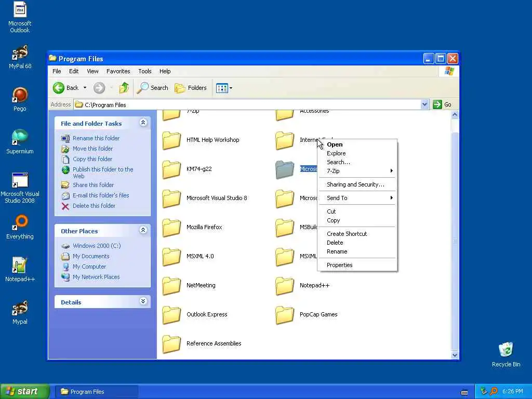Open the Address bar dropdown list
Viewport: 532px width, 399px height.
tap(424, 104)
